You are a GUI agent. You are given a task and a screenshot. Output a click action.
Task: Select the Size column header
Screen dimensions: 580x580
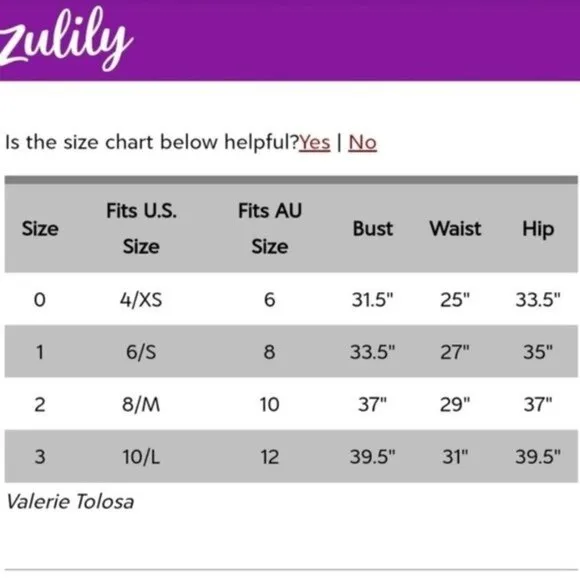pyautogui.click(x=40, y=229)
